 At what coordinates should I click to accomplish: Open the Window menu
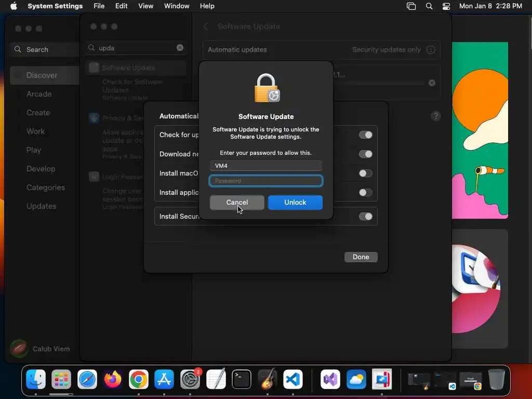(177, 6)
